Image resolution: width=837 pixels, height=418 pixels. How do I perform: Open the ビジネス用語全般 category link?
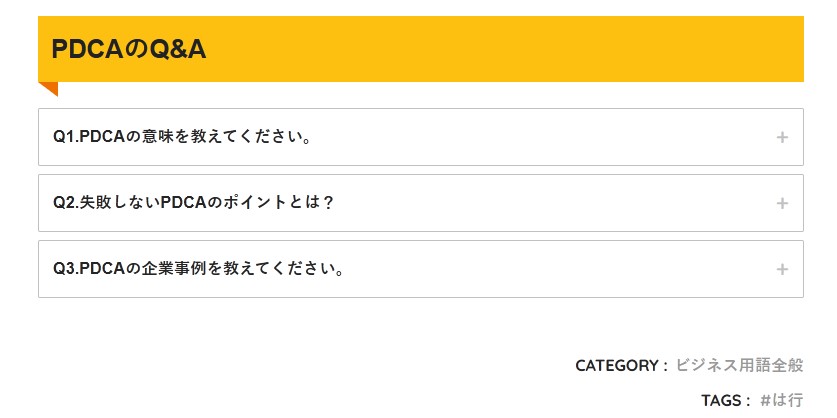click(739, 365)
